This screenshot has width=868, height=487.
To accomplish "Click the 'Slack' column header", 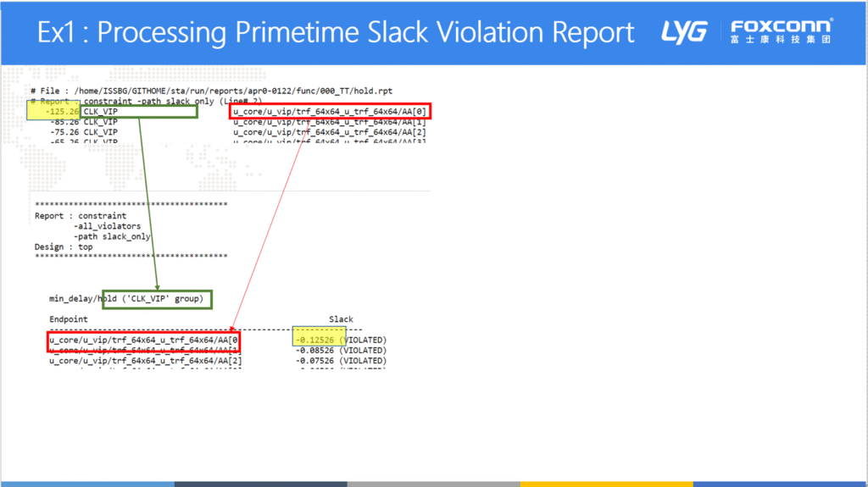I will pyautogui.click(x=341, y=319).
